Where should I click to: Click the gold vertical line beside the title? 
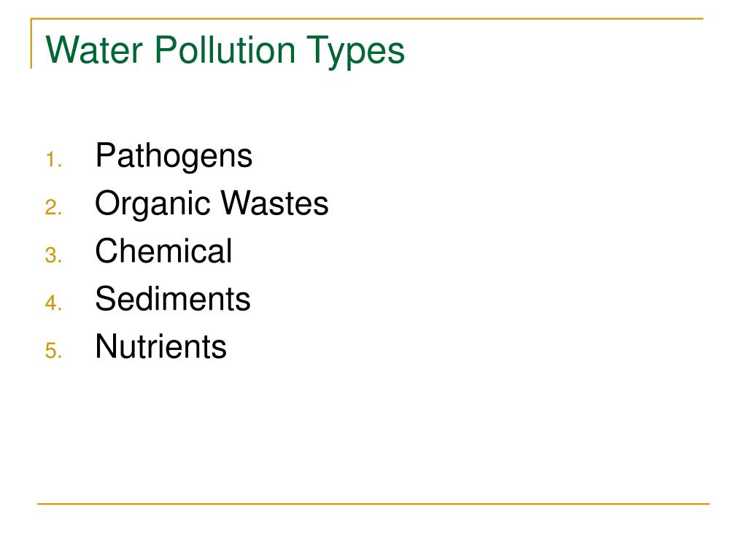click(x=31, y=43)
